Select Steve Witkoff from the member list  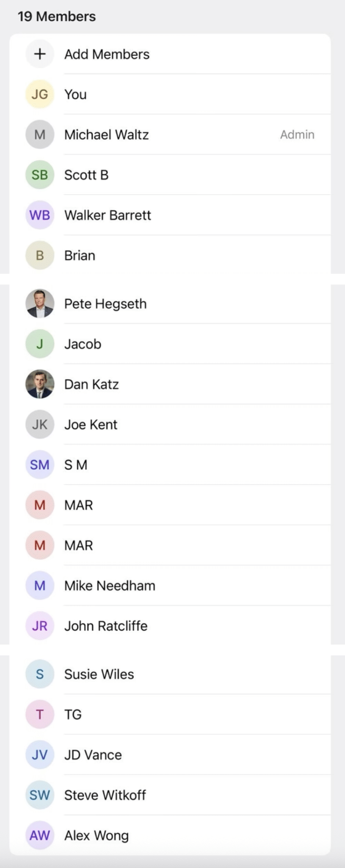[105, 795]
